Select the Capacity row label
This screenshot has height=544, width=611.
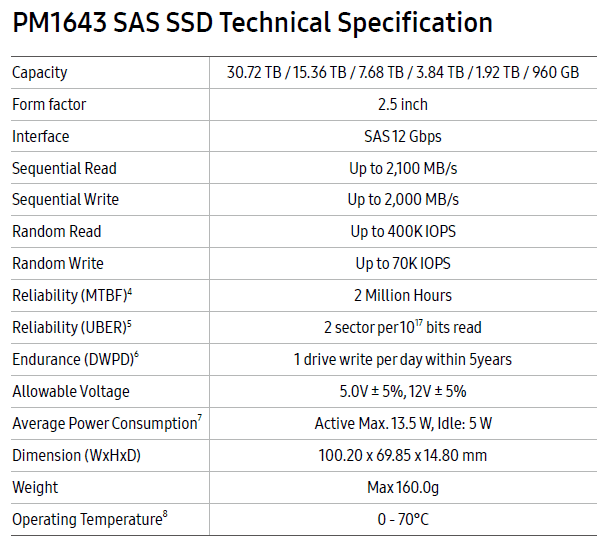(40, 72)
